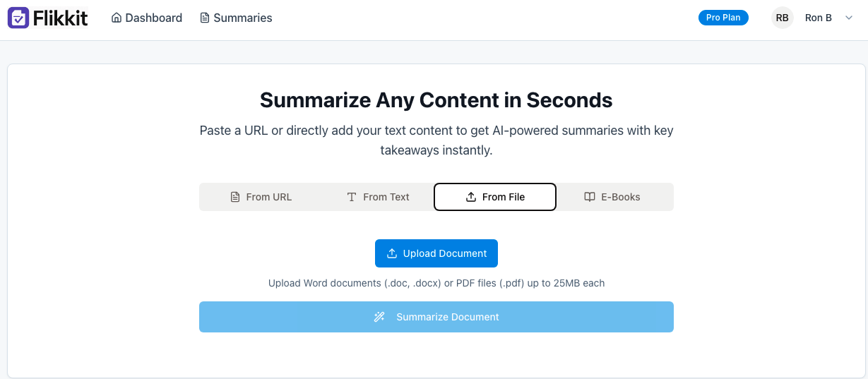Screen dimensions: 868x379
Task: Click the magic wand icon on Summarize Document
Action: tap(379, 317)
